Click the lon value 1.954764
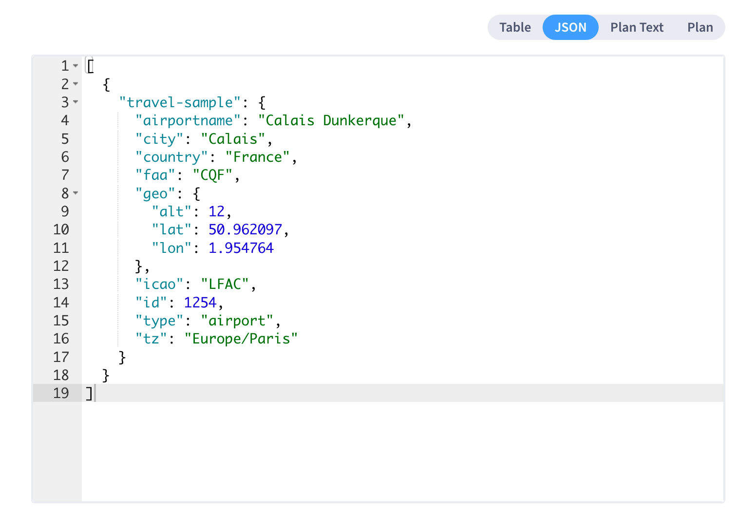Screen dimensions: 756x532 pyautogui.click(x=241, y=247)
